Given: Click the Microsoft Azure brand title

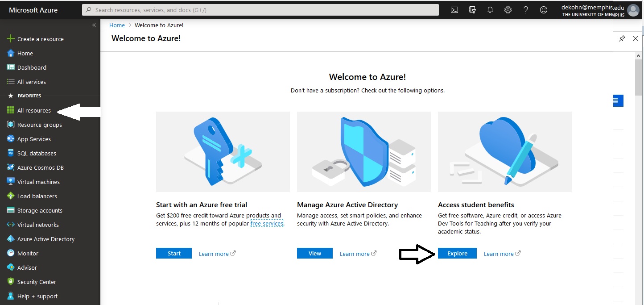Looking at the screenshot, I should pyautogui.click(x=33, y=10).
